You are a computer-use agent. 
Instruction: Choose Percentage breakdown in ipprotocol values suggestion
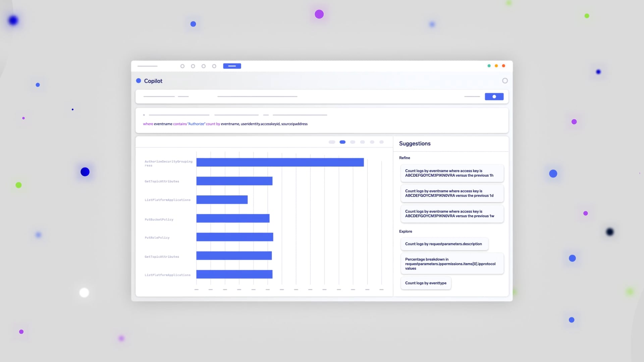452,264
